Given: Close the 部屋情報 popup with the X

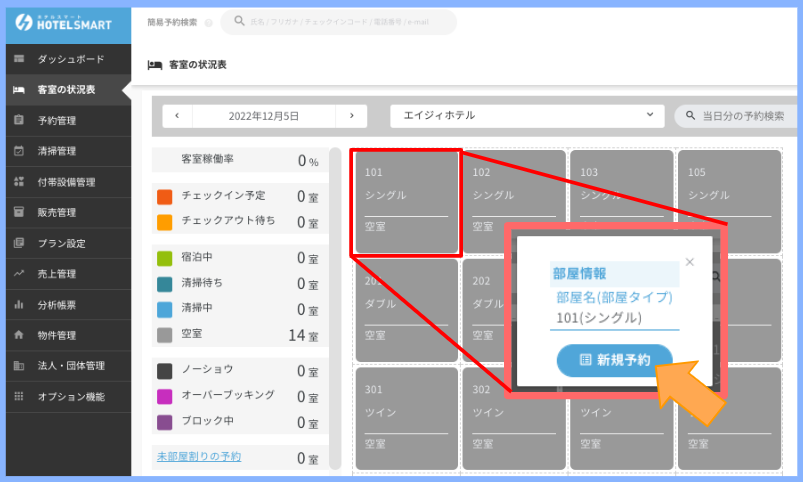Looking at the screenshot, I should 689,262.
